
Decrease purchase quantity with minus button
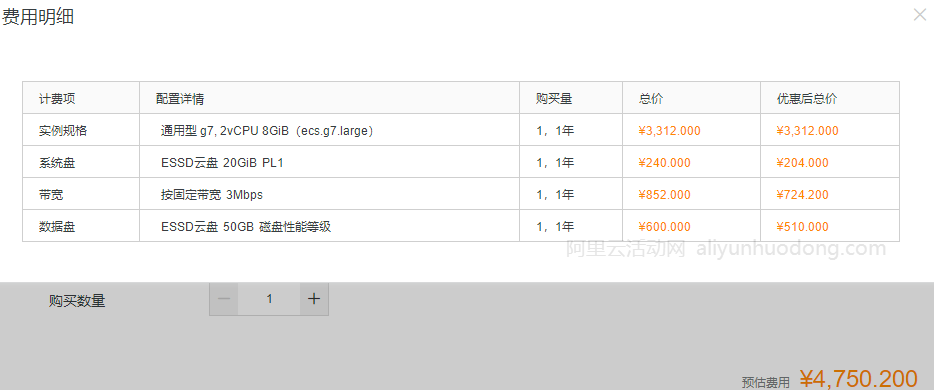click(224, 299)
